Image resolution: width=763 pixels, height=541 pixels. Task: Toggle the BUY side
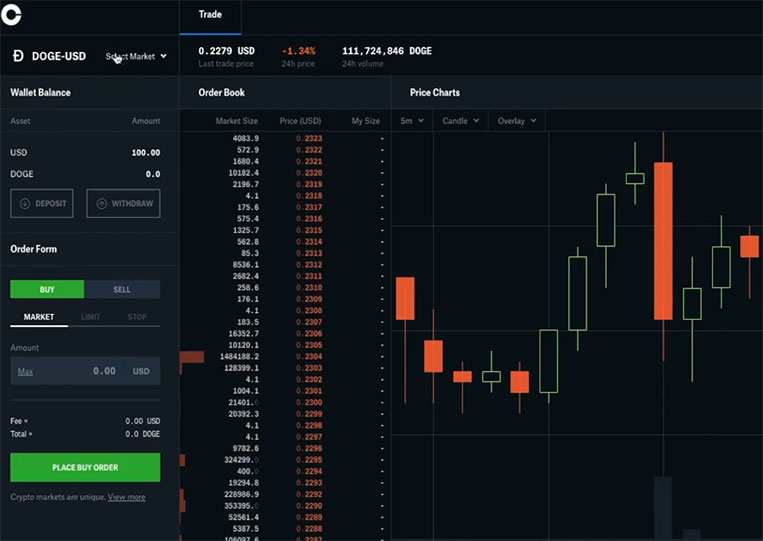coord(47,289)
